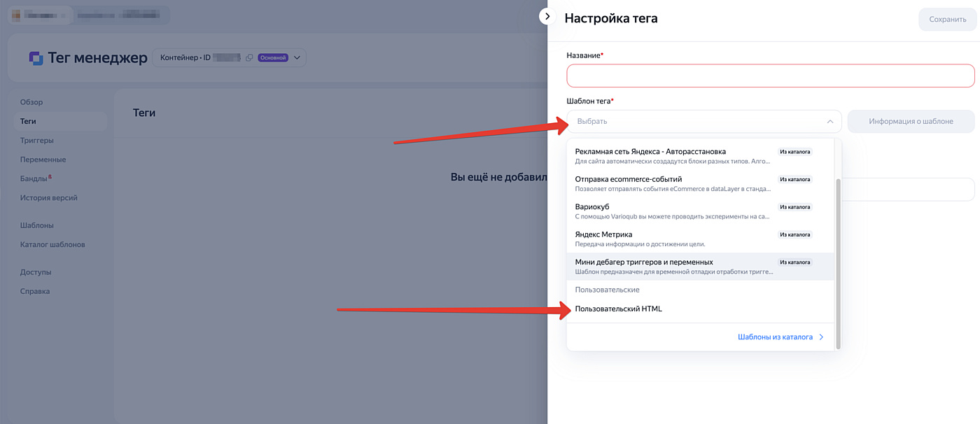Open the Шаблон тега dropdown
This screenshot has height=424, width=980.
pos(704,121)
